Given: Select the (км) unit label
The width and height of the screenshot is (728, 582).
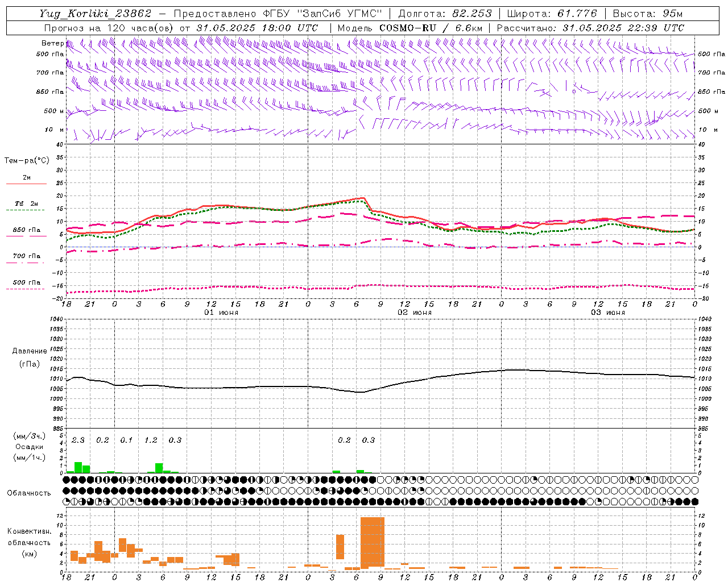Looking at the screenshot, I should [x=29, y=554].
